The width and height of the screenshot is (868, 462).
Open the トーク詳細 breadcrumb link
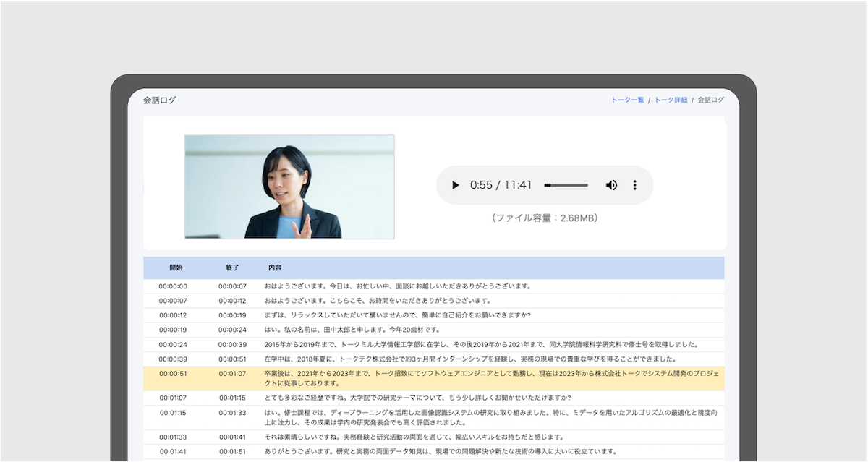(671, 99)
